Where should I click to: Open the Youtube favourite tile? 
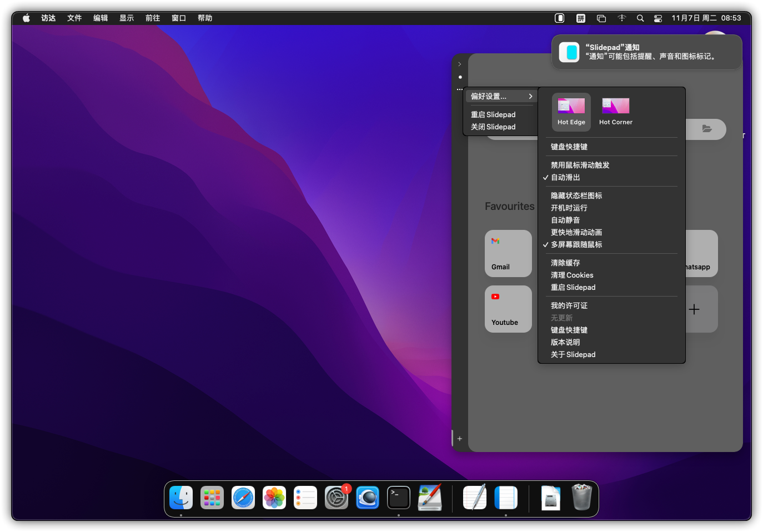(508, 309)
